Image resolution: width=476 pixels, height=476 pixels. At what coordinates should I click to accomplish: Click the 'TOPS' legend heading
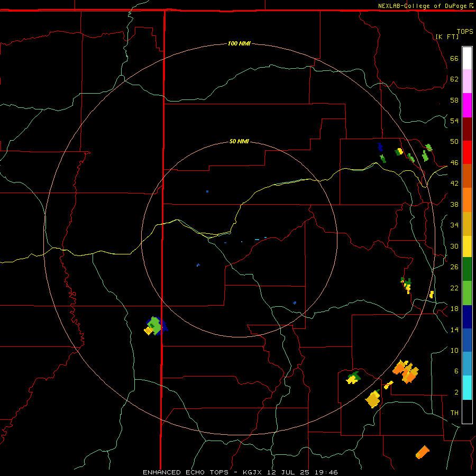click(x=465, y=31)
